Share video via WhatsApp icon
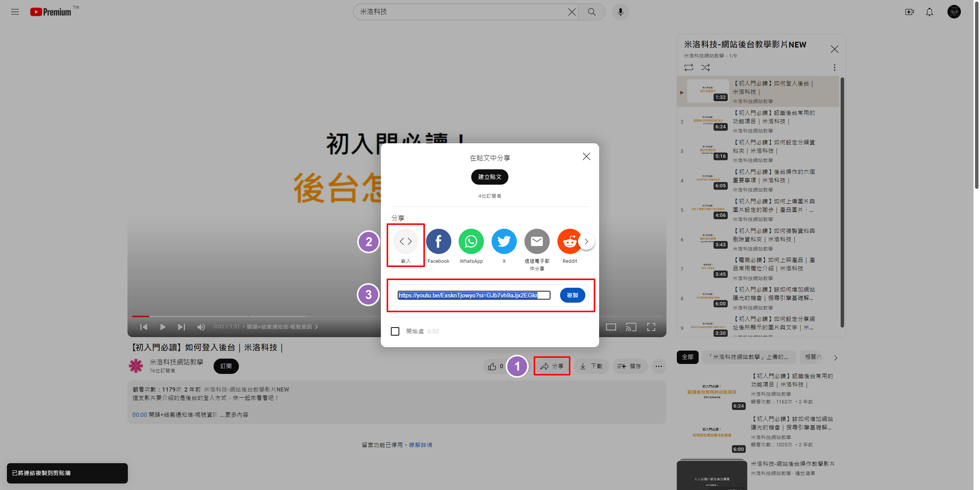 (471, 241)
